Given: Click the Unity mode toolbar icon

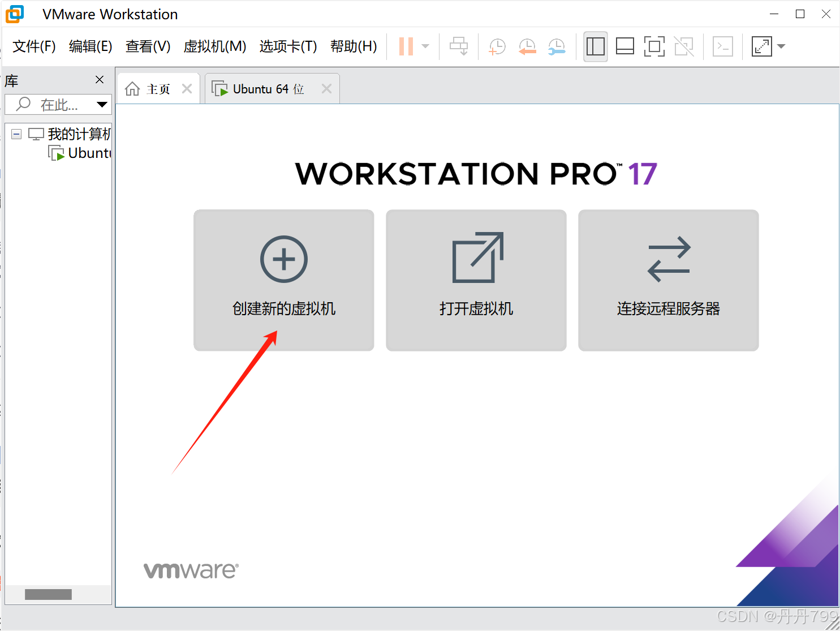Looking at the screenshot, I should click(684, 46).
